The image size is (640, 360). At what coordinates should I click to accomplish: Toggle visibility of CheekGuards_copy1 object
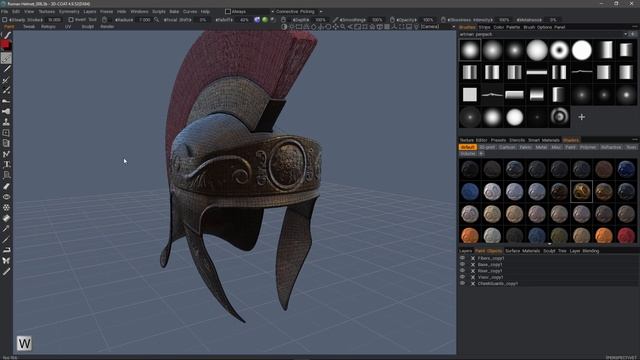tap(462, 283)
